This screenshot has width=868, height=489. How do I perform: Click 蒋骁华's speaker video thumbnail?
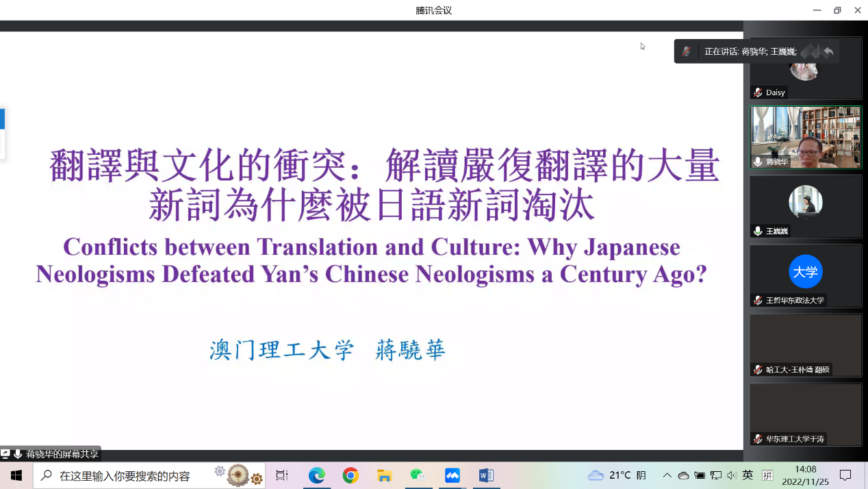tap(805, 137)
